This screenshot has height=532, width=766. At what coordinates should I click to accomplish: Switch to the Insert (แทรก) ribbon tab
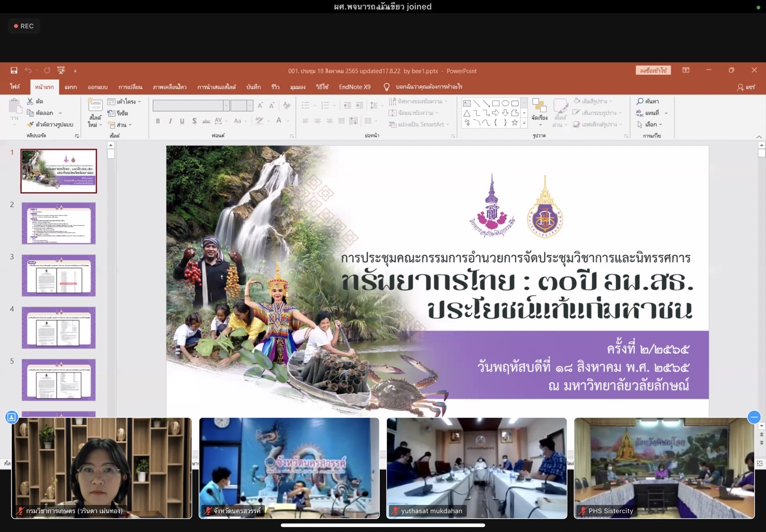[70, 87]
